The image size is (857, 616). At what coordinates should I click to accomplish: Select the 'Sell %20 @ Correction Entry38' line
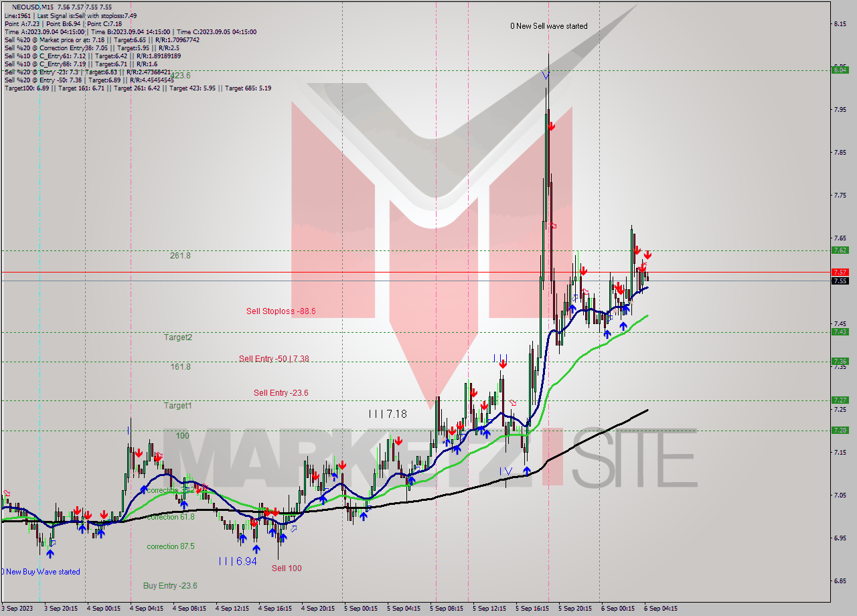point(92,48)
